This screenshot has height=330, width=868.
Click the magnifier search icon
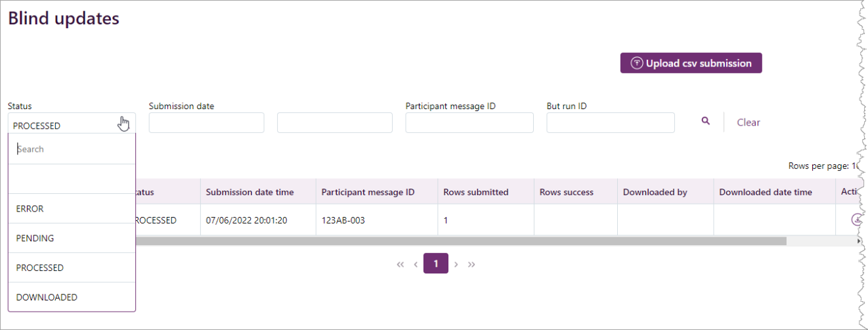tap(706, 122)
